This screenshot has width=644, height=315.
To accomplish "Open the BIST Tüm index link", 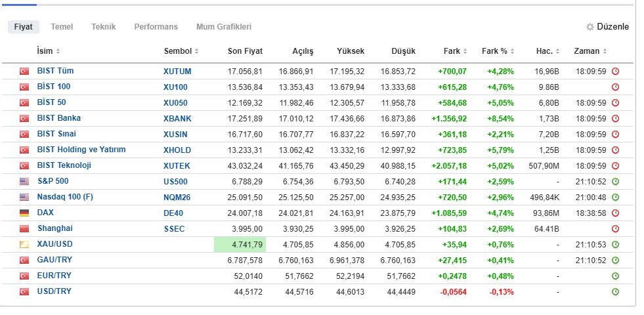I will [55, 71].
